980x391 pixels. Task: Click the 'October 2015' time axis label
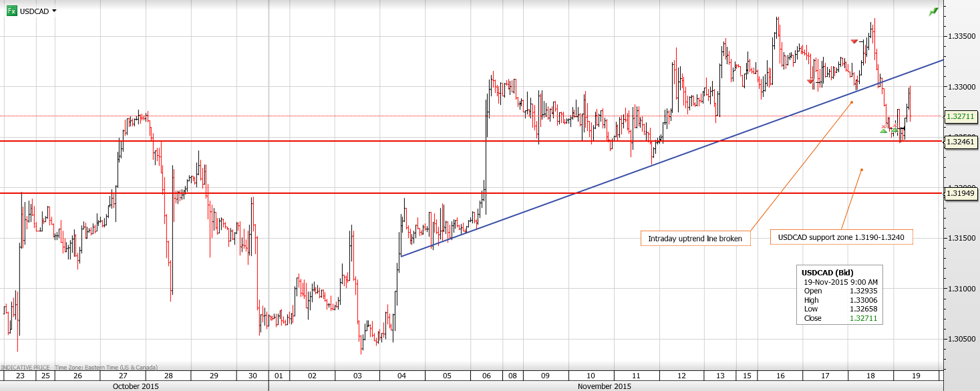(x=136, y=386)
